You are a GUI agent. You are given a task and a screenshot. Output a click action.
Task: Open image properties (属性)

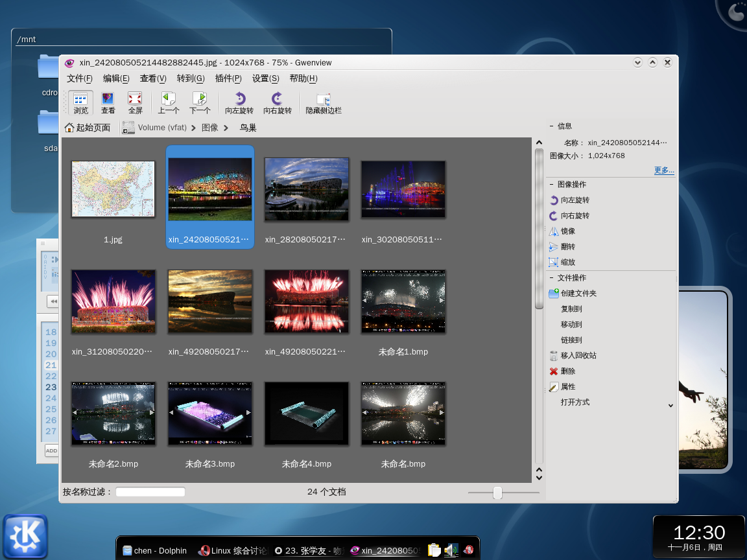(562, 387)
